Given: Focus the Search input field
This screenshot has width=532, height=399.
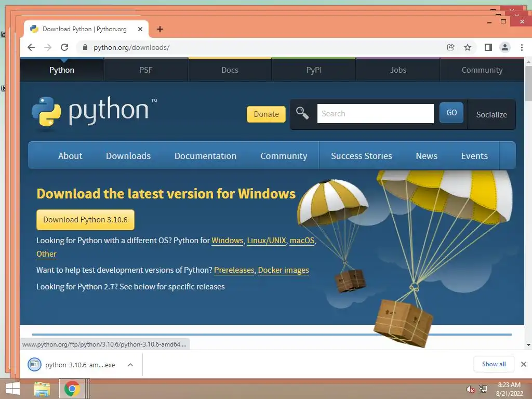Looking at the screenshot, I should pos(375,113).
